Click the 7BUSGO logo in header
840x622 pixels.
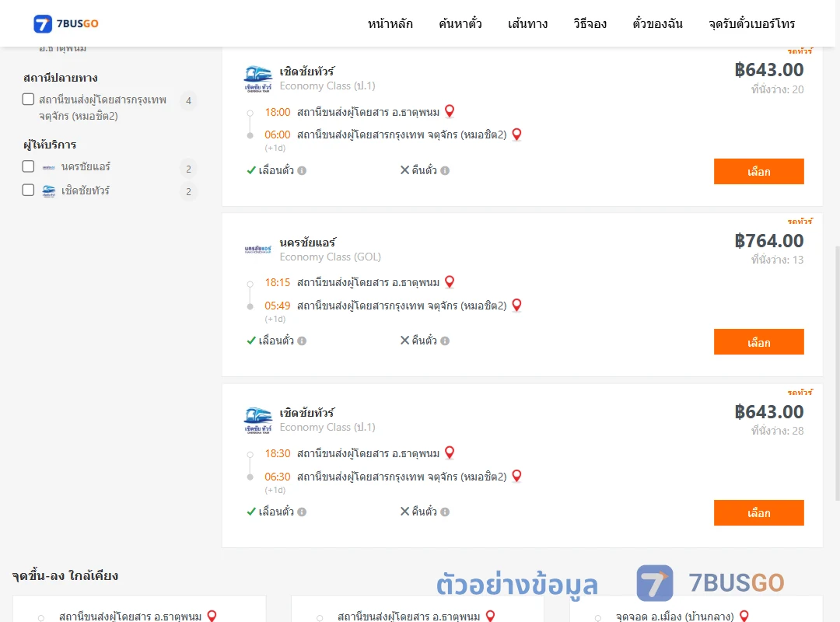click(x=66, y=23)
